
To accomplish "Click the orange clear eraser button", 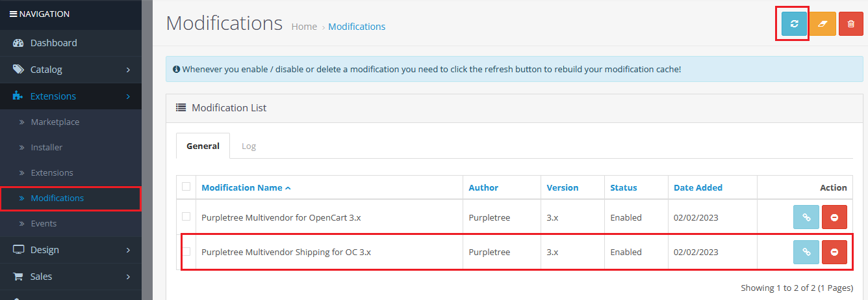I will pyautogui.click(x=823, y=23).
